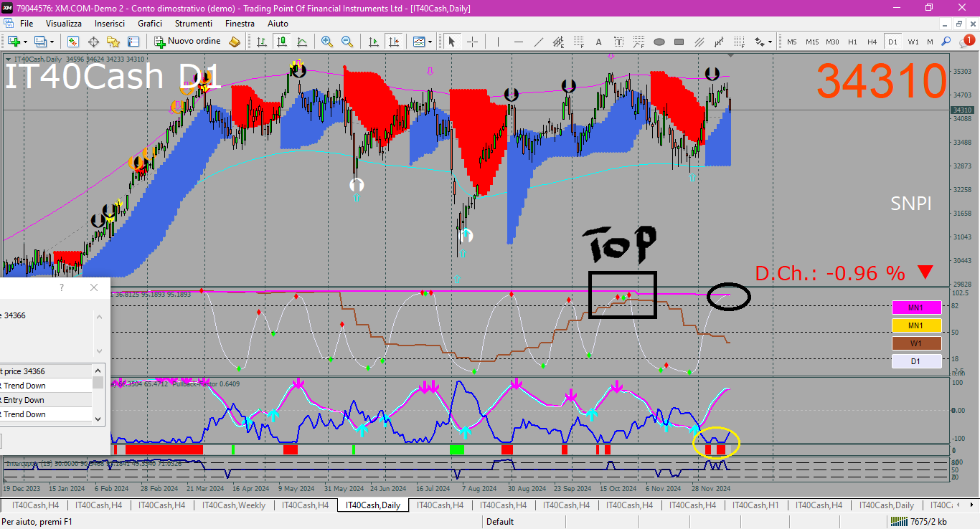Open the search magnifier icon
Image resolution: width=980 pixels, height=529 pixels.
coord(946,42)
